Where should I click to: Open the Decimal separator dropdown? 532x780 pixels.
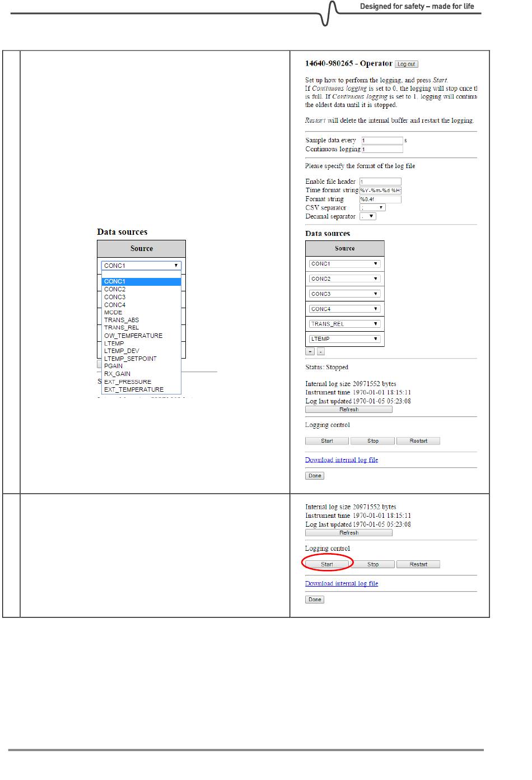367,216
